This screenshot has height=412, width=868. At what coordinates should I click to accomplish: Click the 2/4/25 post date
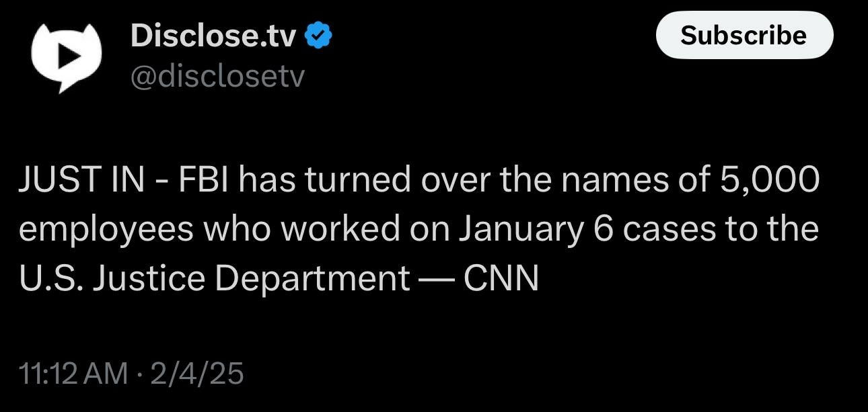tap(196, 373)
